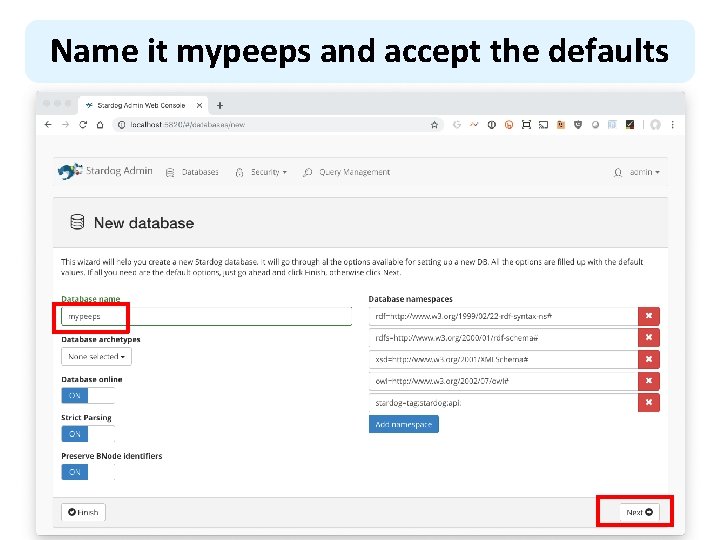Remove the rdf namespace entry
This screenshot has width=720, height=540.
649,316
